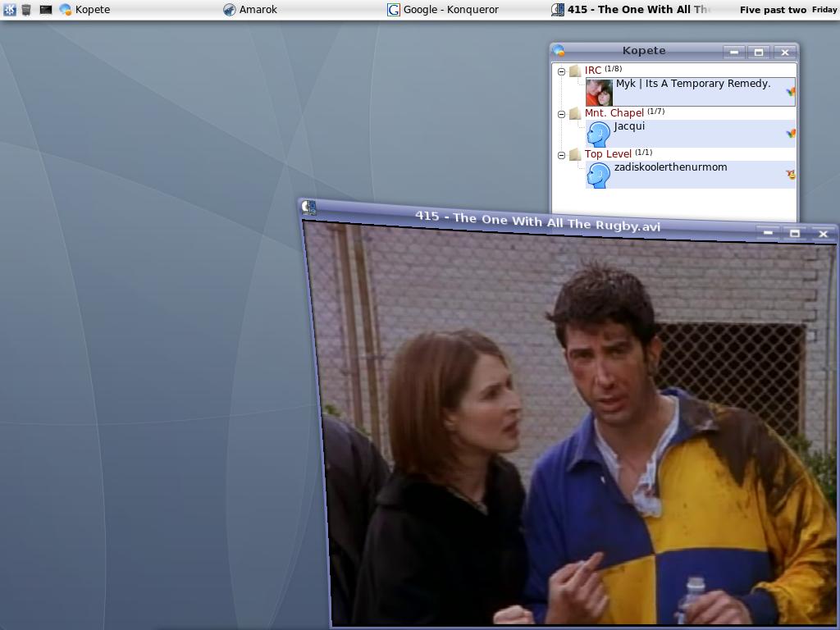840x630 pixels.
Task: Click protocol icon on zadiskoolerthenurmom's row
Action: [791, 174]
